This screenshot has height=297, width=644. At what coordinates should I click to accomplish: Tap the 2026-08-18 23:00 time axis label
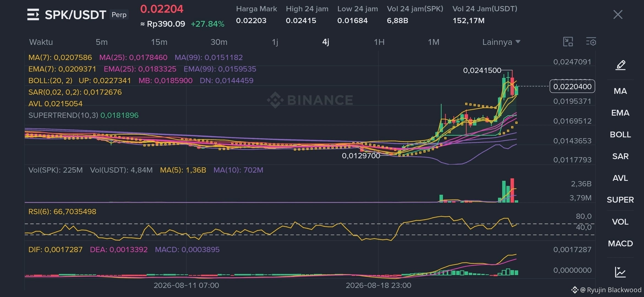click(378, 285)
